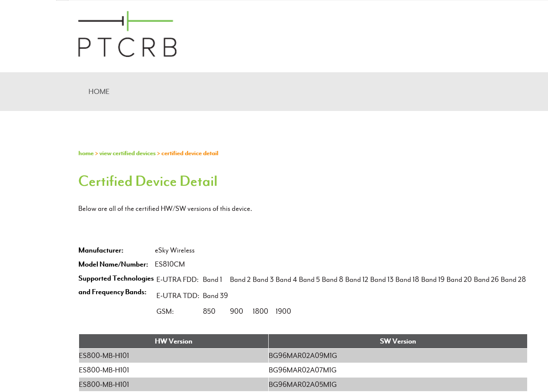Screen dimensions: 548x392
Task: Click GSM 850 value
Action: click(x=209, y=312)
